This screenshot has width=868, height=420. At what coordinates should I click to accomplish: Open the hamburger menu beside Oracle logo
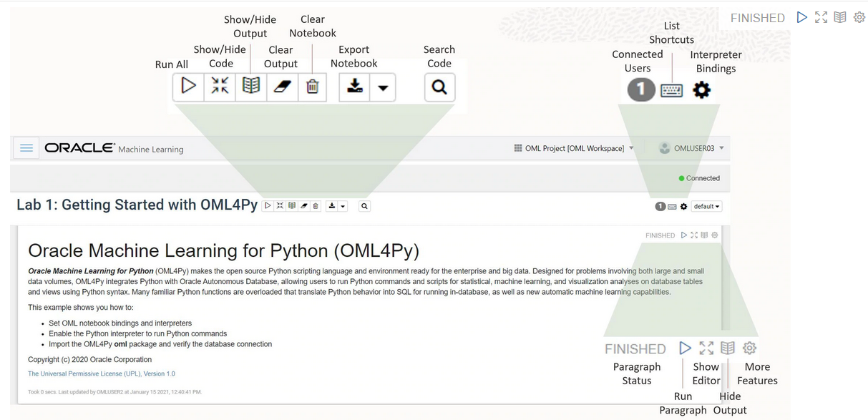(26, 148)
